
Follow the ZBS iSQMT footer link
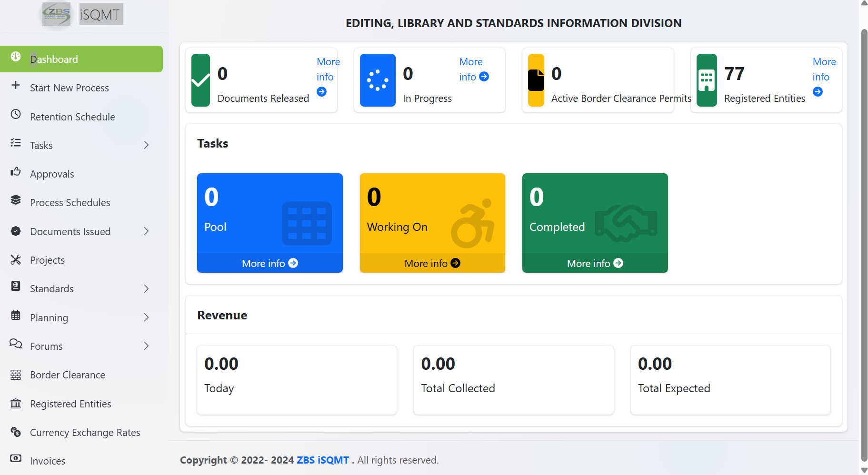coord(323,460)
